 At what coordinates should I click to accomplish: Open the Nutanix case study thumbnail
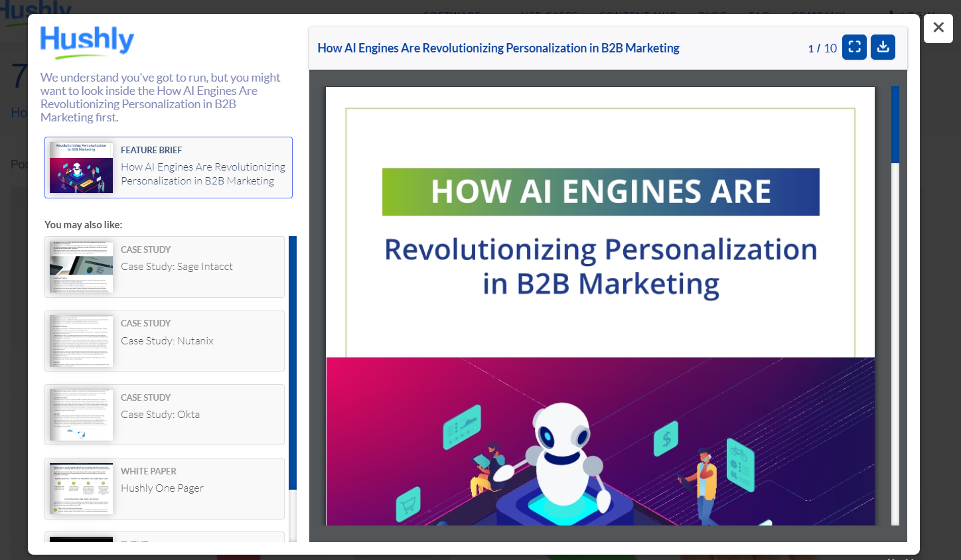80,340
